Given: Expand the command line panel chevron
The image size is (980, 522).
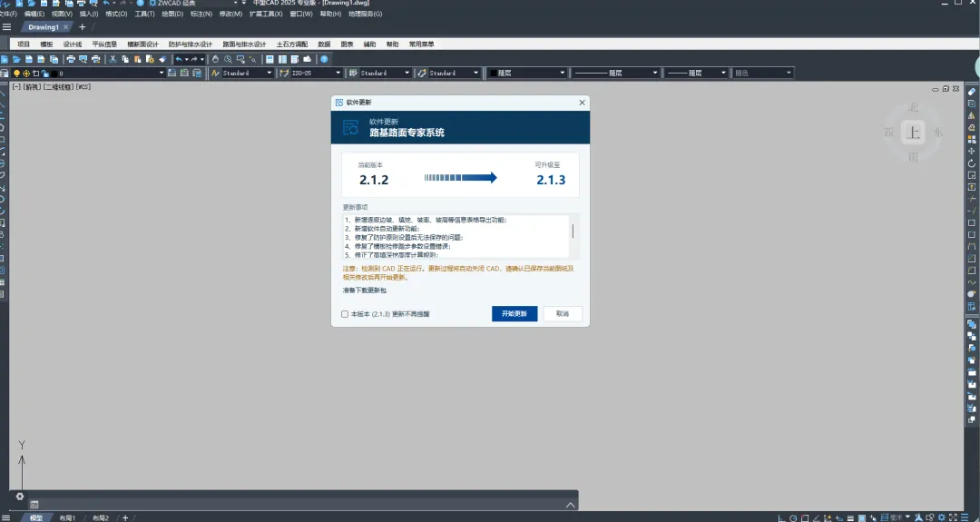Looking at the screenshot, I should (570, 505).
